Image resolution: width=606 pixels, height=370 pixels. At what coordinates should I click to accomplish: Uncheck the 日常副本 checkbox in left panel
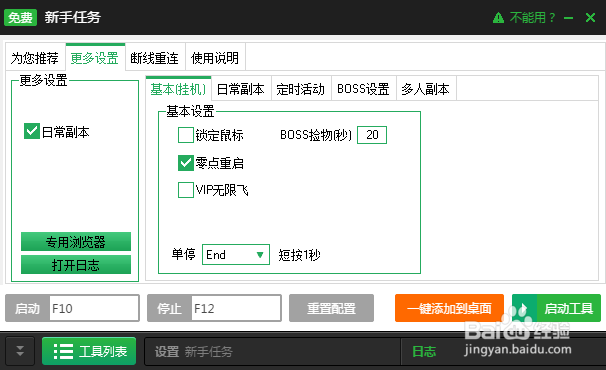coord(32,131)
